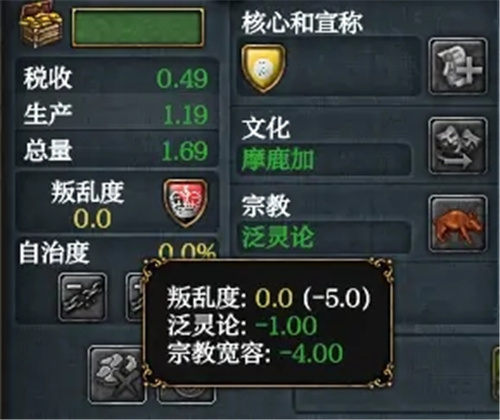Click the 生产 production value 1.19
This screenshot has height=420, width=500.
click(x=185, y=115)
